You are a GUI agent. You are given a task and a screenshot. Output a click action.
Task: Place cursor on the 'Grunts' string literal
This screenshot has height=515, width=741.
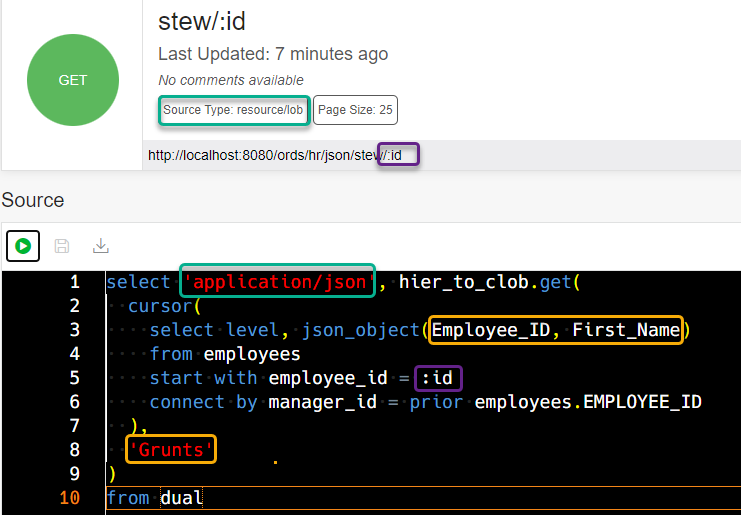point(170,450)
